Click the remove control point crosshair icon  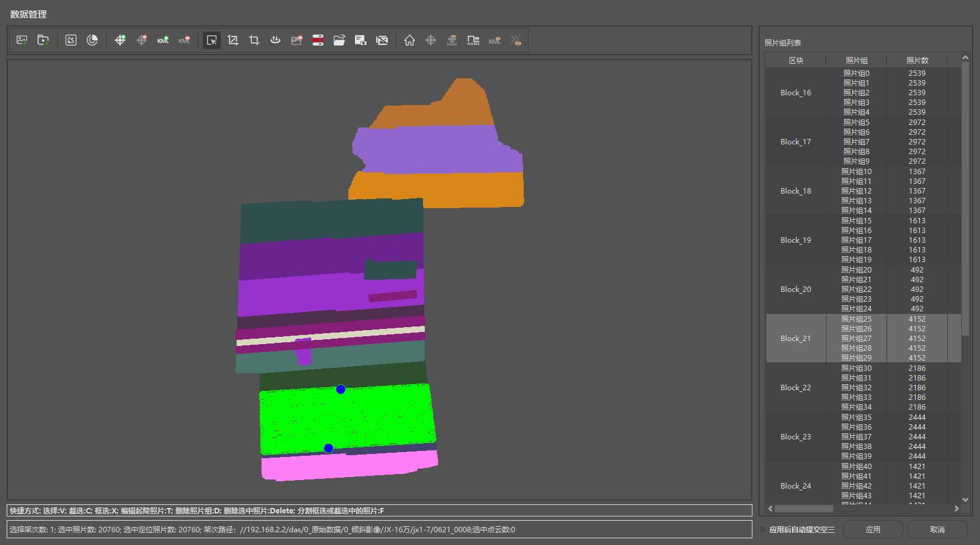141,40
